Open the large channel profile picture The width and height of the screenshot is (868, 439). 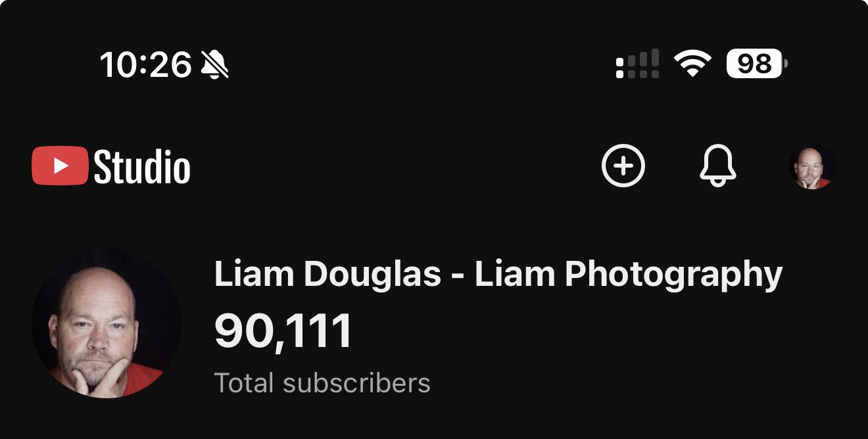coord(107,323)
